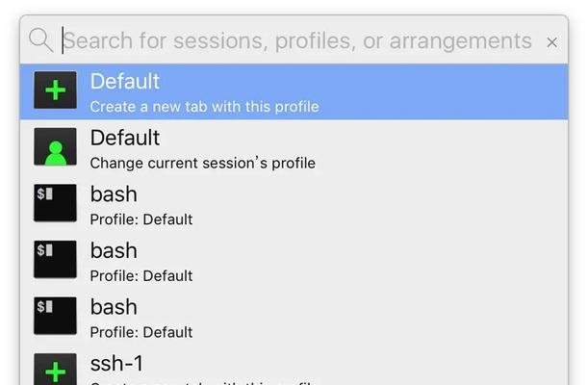Click 'Profile: Default' under the third bash
Viewport: 588px width, 385px height.
coord(141,332)
